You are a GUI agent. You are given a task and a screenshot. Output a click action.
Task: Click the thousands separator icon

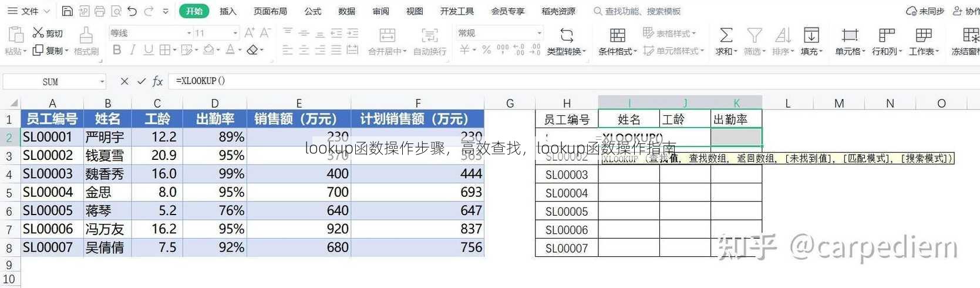pyautogui.click(x=503, y=50)
